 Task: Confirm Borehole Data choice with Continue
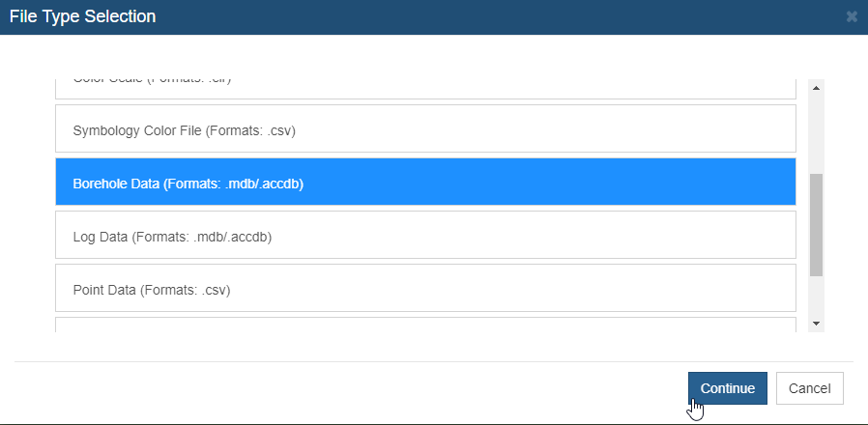point(728,388)
